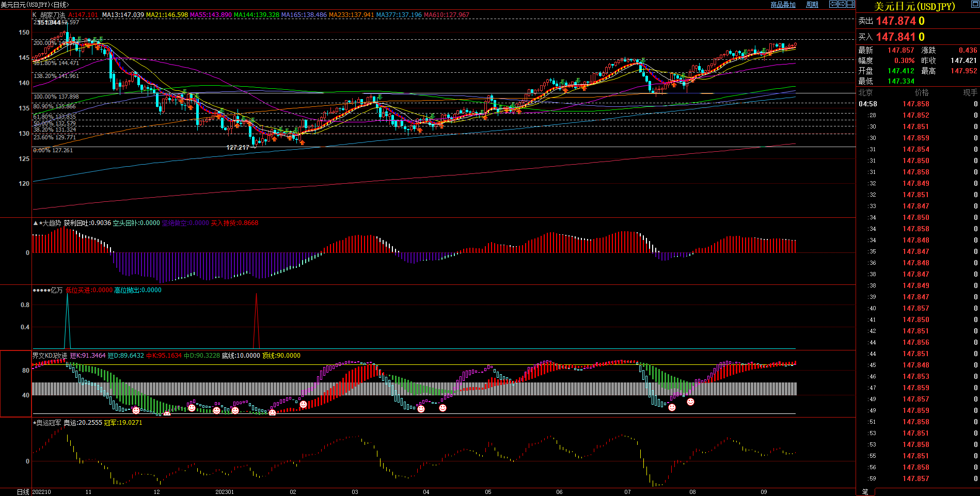Click the 127.217 low price label
This screenshot has width=980, height=496.
pyautogui.click(x=238, y=148)
